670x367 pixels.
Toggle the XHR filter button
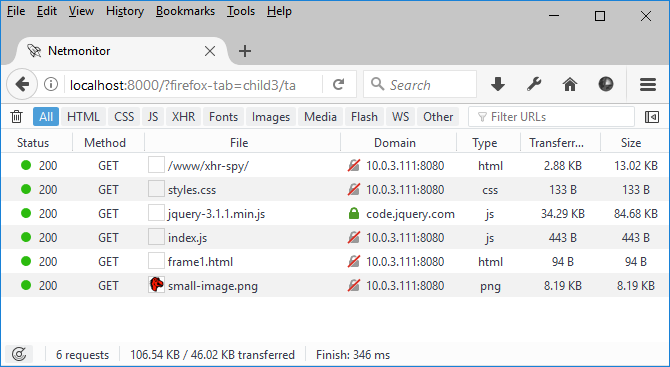tap(183, 117)
